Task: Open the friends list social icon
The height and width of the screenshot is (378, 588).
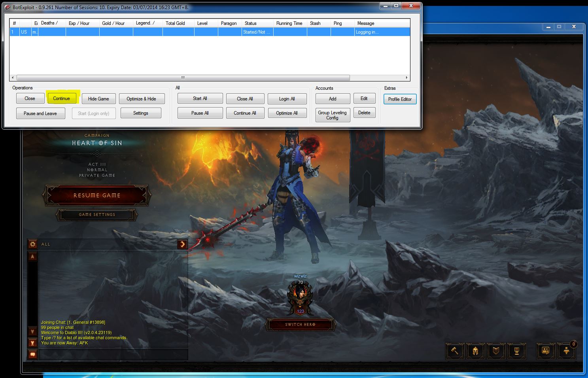Action: 566,351
